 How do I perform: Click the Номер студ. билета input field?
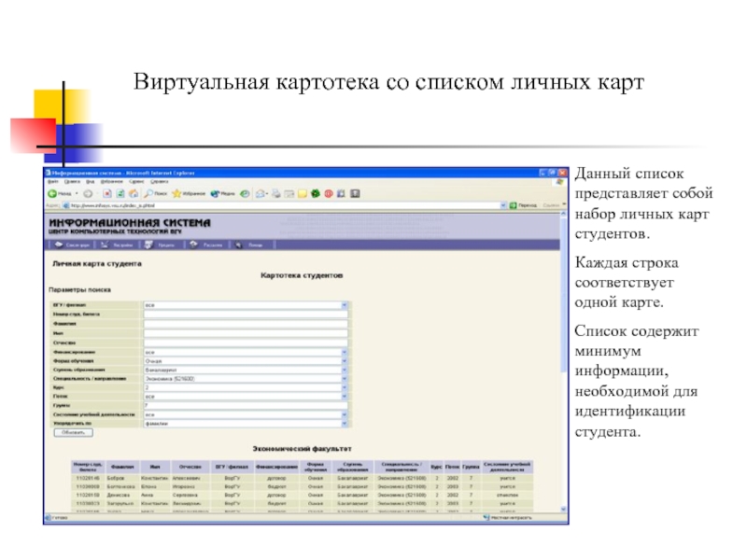click(x=245, y=315)
